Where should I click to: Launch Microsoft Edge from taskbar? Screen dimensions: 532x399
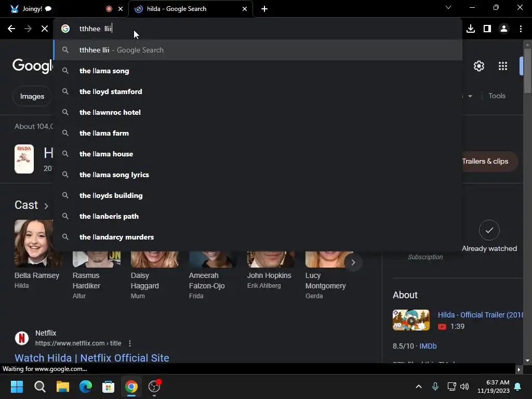tap(86, 387)
